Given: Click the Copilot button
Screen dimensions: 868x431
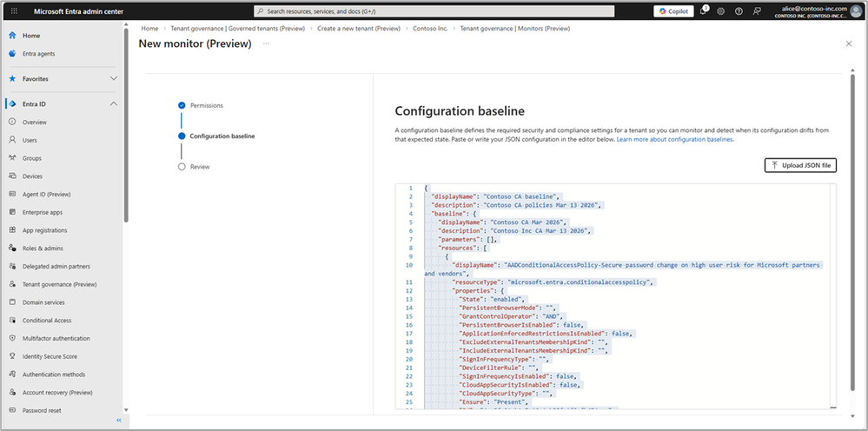Looking at the screenshot, I should pos(674,11).
